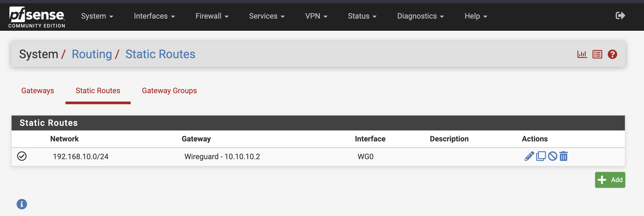Click the logout arrow icon
This screenshot has width=644, height=216.
(620, 16)
